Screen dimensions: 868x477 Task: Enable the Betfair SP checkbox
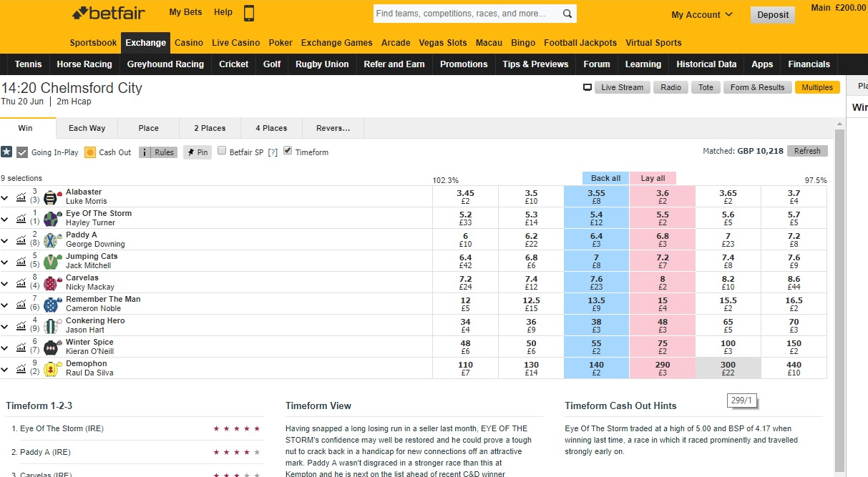pyautogui.click(x=222, y=151)
